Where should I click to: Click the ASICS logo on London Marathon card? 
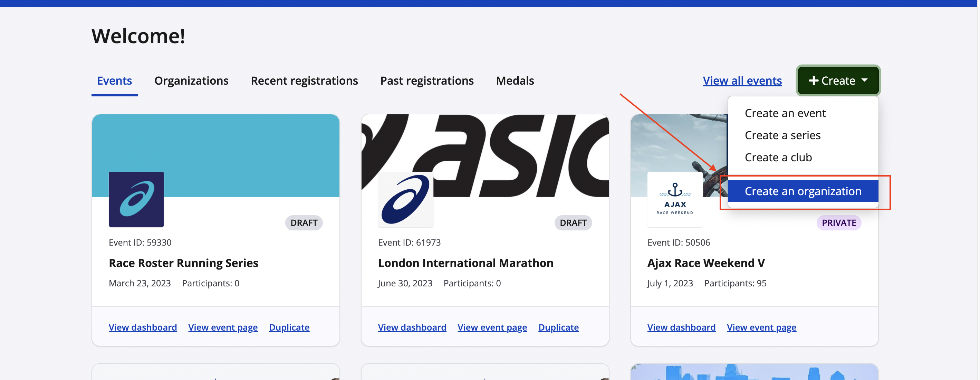(405, 199)
